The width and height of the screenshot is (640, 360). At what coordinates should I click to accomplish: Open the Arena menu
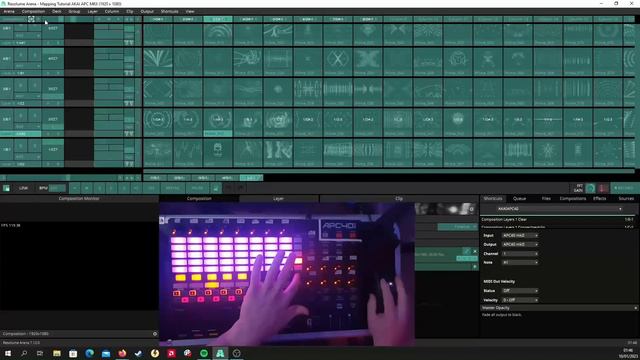[9, 11]
